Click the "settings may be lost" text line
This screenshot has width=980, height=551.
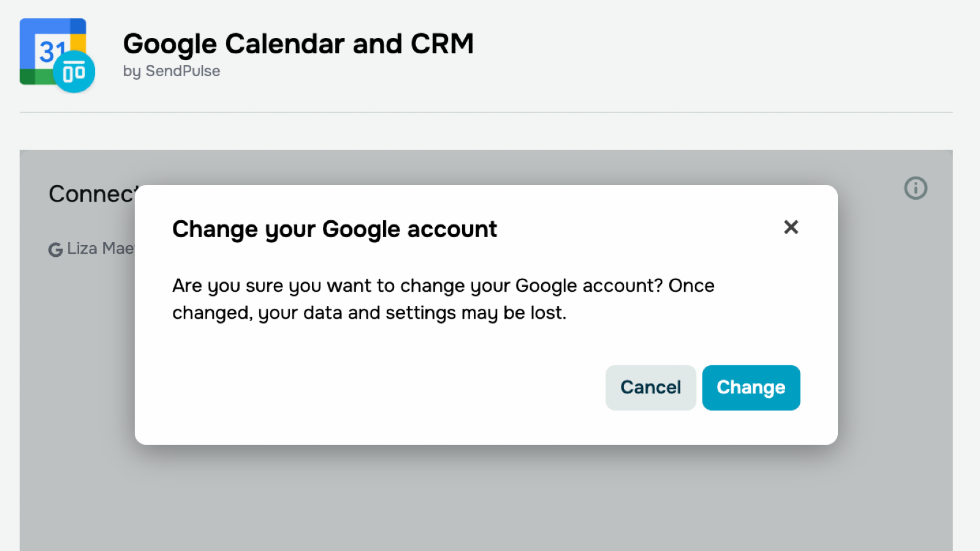(369, 313)
